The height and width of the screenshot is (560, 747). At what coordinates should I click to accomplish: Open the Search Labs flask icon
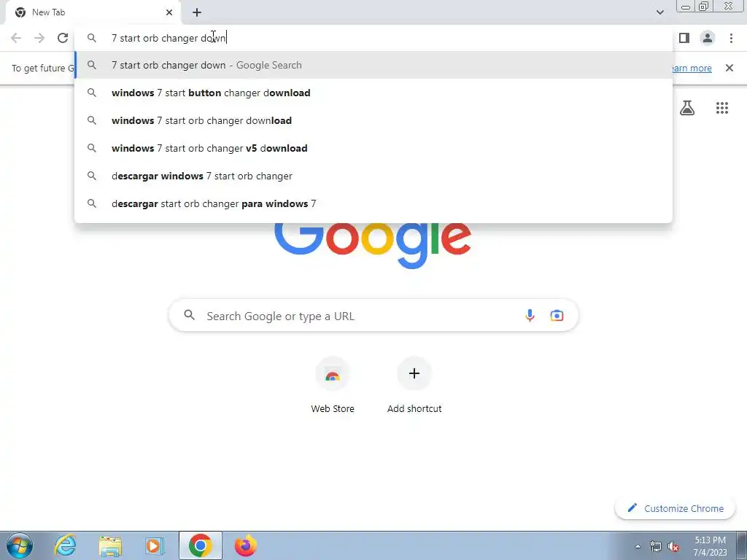[687, 108]
